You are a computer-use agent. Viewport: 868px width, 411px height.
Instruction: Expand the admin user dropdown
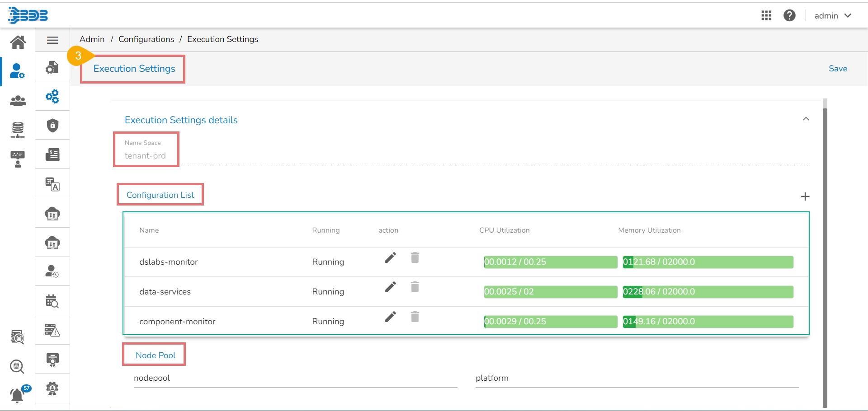click(x=833, y=16)
